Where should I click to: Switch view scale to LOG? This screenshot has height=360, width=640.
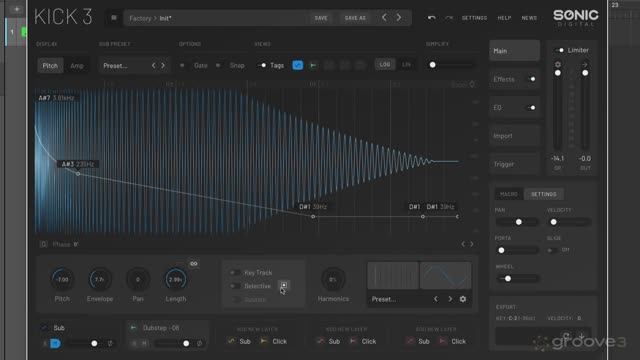[x=385, y=64]
